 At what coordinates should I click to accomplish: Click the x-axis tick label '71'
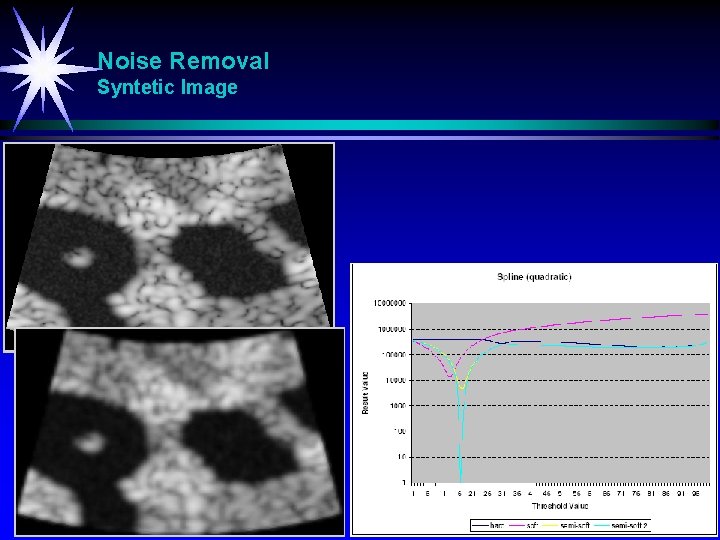point(621,494)
